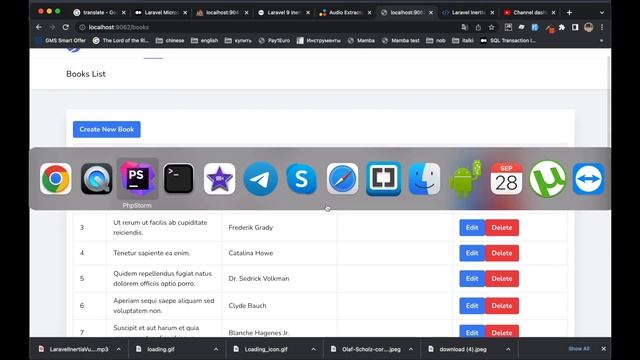Open the LaravelInertiaVu mp3 downloaded file
Viewport: 640px width, 360px height.
[74, 349]
